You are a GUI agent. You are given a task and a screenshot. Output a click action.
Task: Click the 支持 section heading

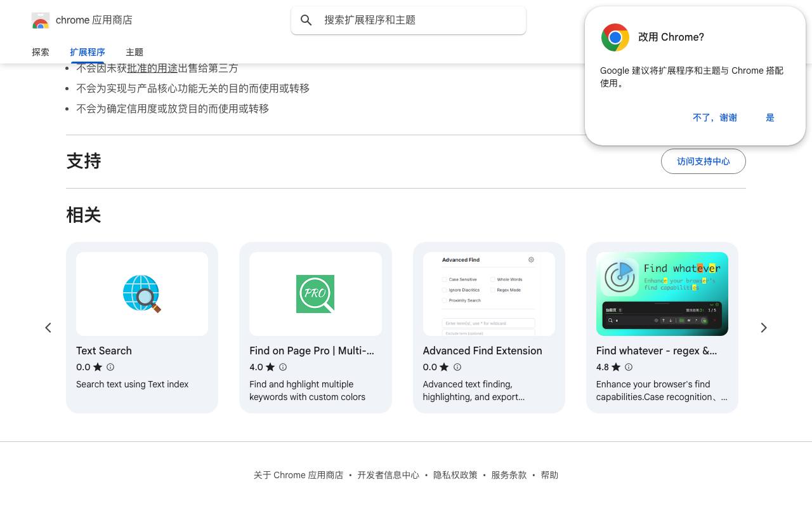(84, 161)
